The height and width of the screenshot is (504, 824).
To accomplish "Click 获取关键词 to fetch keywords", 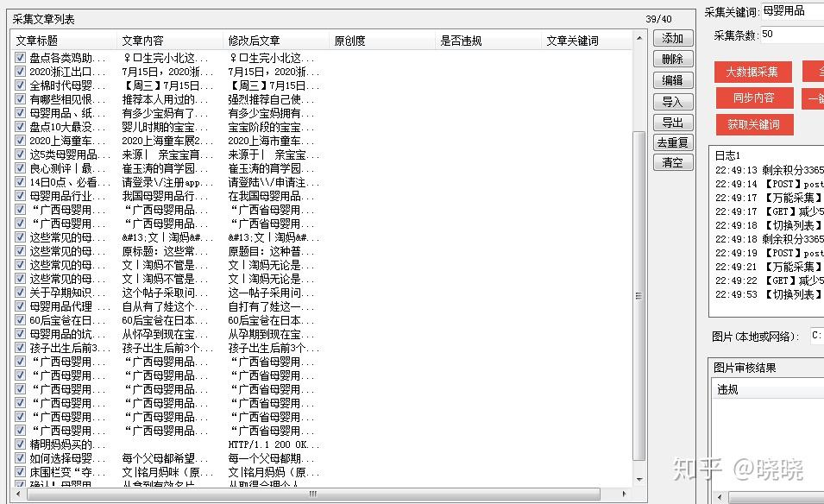I will point(752,124).
